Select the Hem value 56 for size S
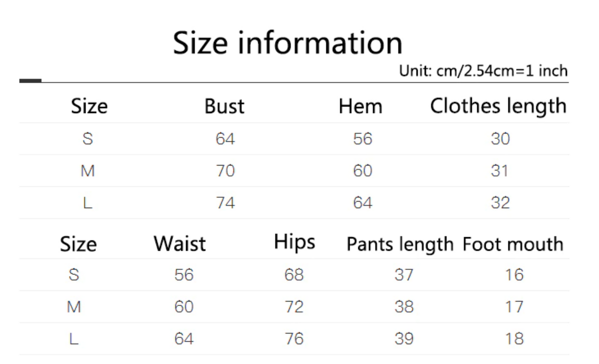The image size is (599, 364). pyautogui.click(x=363, y=139)
